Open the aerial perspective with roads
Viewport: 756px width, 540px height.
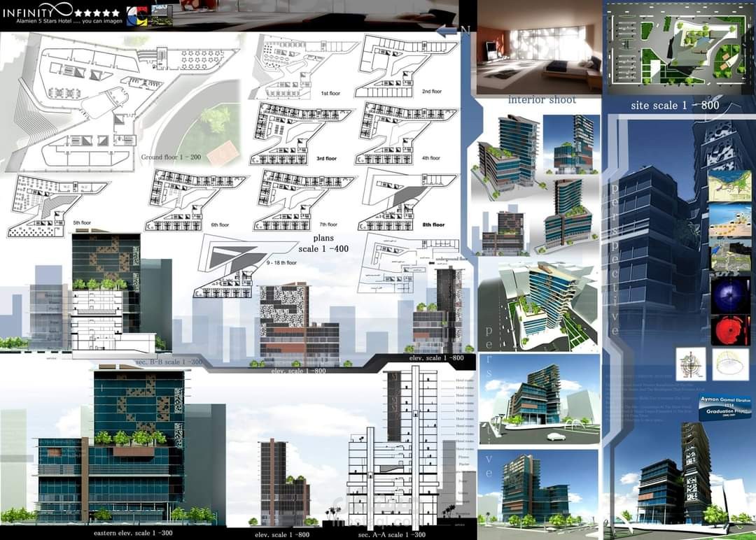538,306
